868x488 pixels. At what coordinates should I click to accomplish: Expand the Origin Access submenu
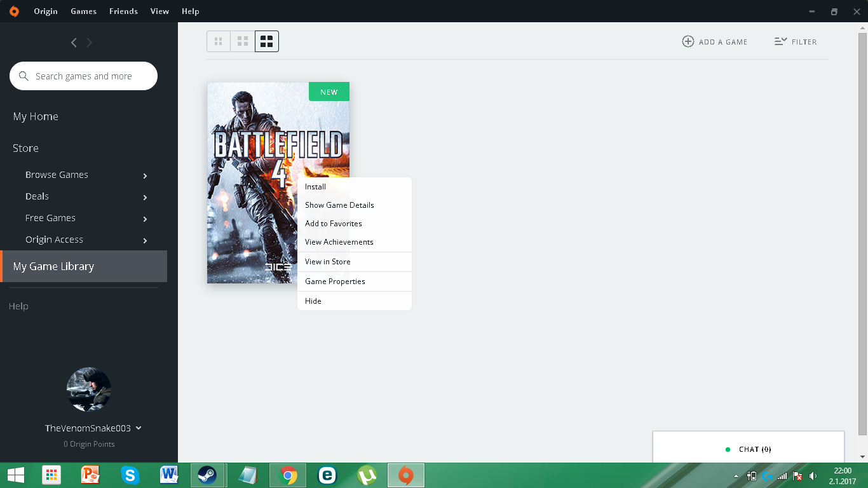pos(145,241)
